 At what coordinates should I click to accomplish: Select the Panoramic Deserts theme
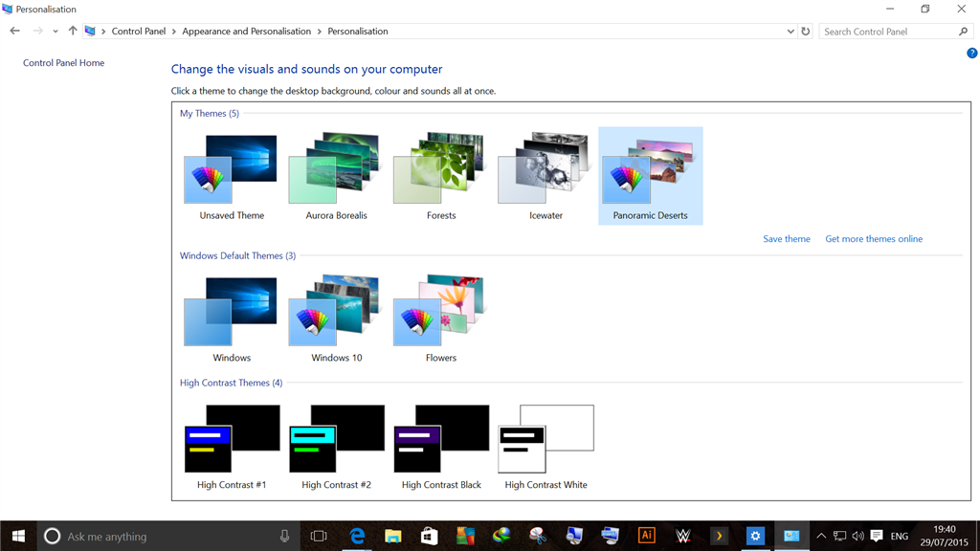651,176
